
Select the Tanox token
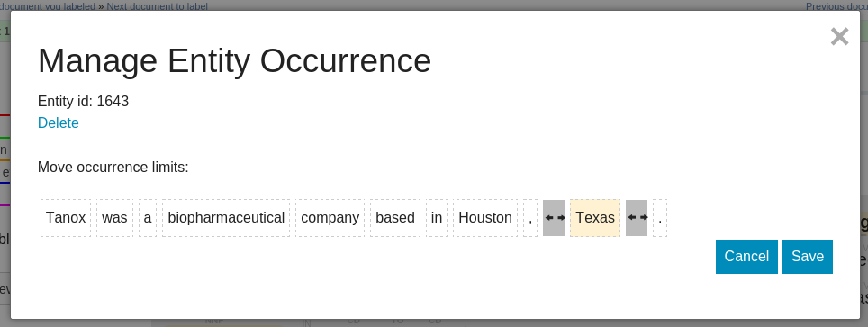click(66, 218)
